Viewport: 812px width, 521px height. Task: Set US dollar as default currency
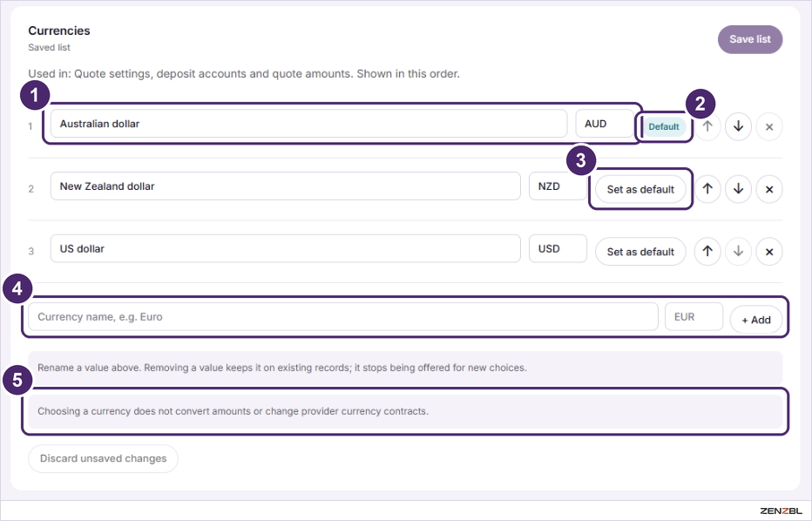tap(640, 252)
